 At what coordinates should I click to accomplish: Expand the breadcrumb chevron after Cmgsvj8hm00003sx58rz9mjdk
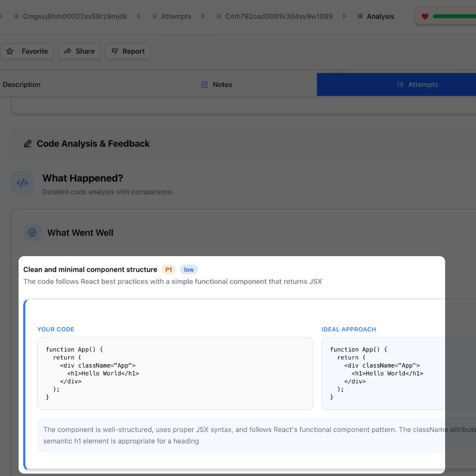(138, 16)
